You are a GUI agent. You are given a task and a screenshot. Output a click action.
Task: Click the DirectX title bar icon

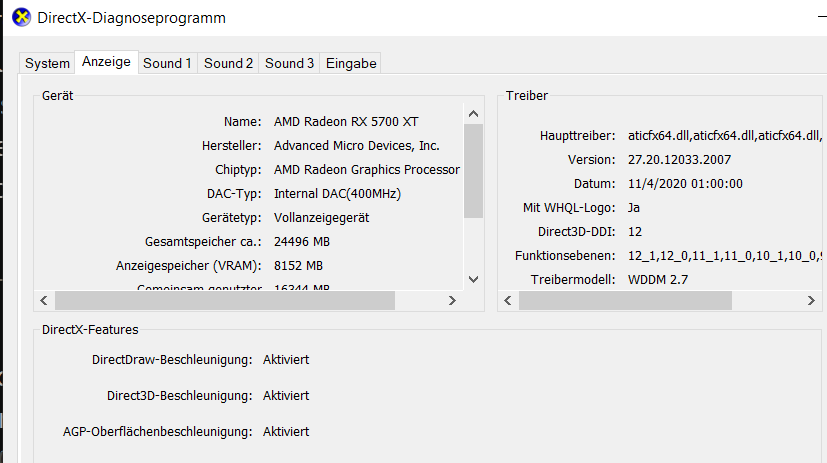pos(19,18)
